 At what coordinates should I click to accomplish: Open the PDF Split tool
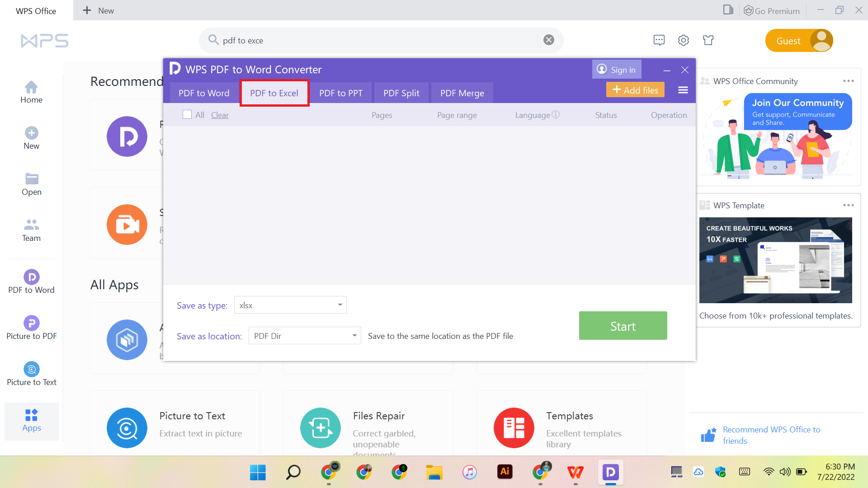(401, 93)
